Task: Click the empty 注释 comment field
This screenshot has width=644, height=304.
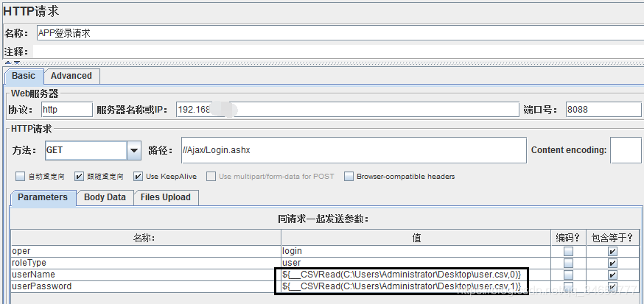Action: click(338, 52)
